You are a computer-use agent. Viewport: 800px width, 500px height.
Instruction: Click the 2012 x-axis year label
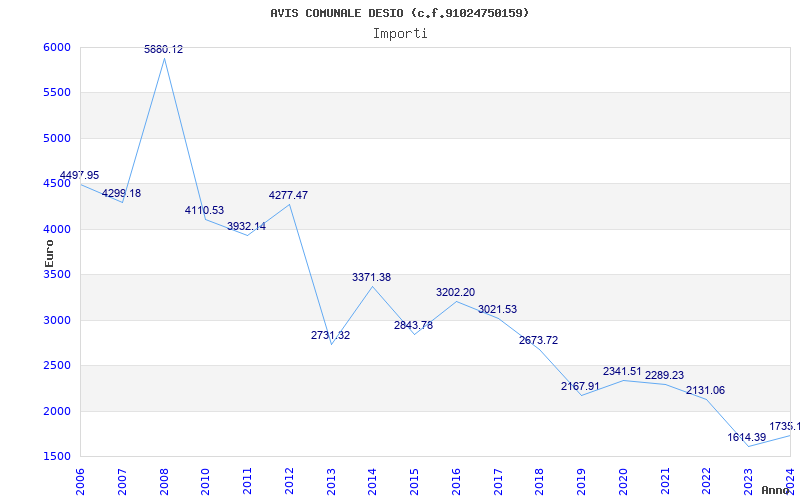click(x=289, y=481)
